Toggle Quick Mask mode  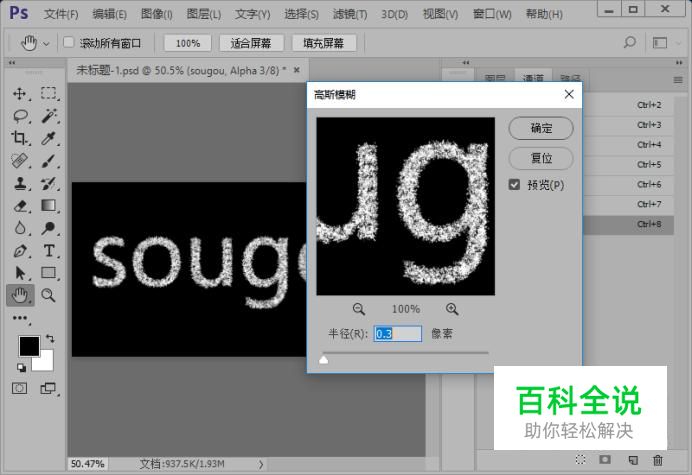point(19,388)
